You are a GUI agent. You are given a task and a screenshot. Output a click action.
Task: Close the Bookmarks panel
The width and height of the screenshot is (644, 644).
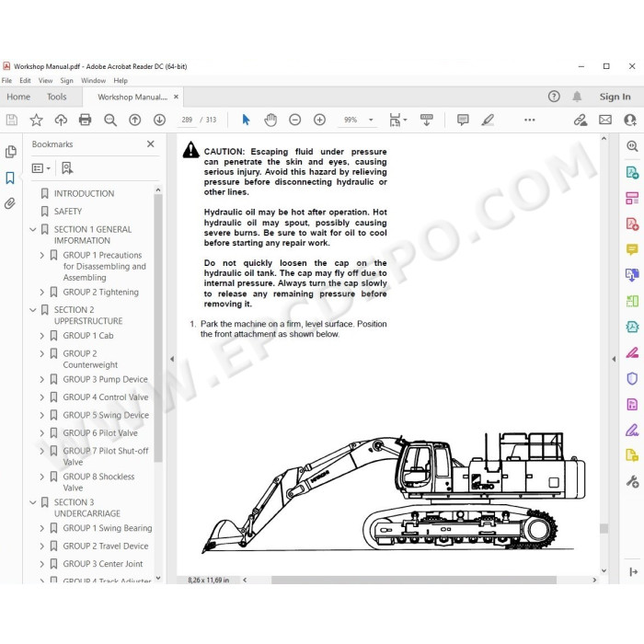pyautogui.click(x=151, y=144)
